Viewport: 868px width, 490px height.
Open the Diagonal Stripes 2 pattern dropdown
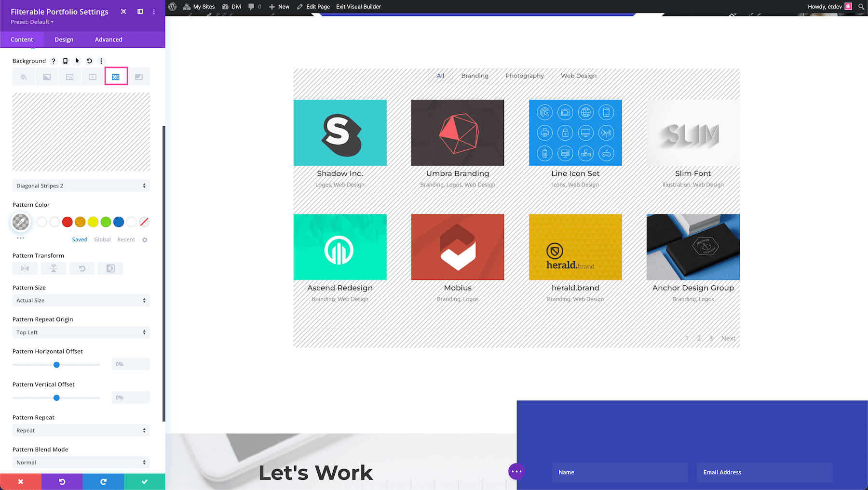81,185
